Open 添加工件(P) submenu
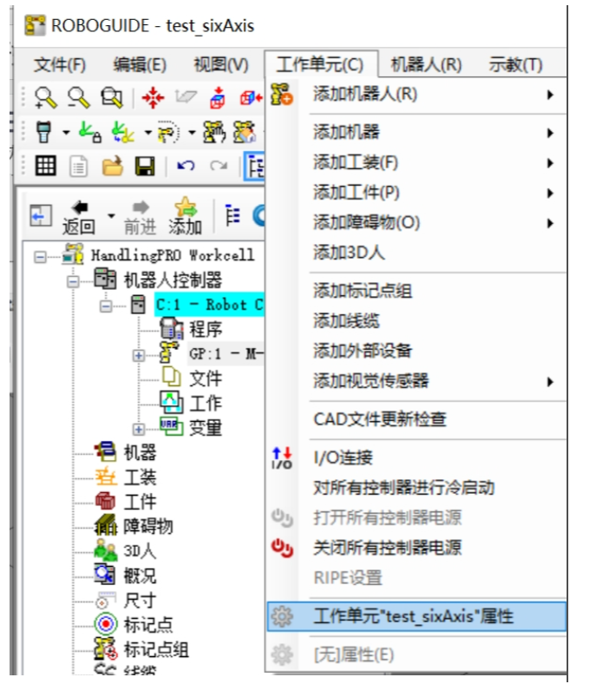 pos(416,193)
